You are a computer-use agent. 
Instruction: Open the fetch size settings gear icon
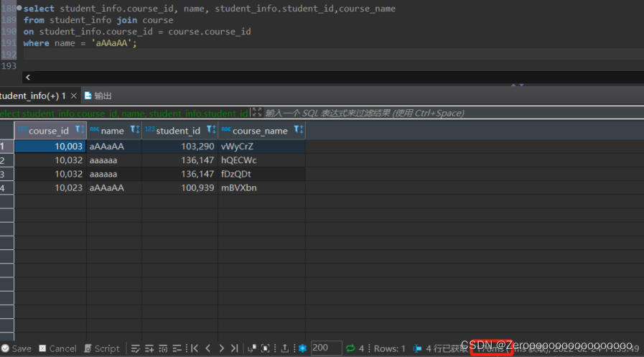point(302,348)
